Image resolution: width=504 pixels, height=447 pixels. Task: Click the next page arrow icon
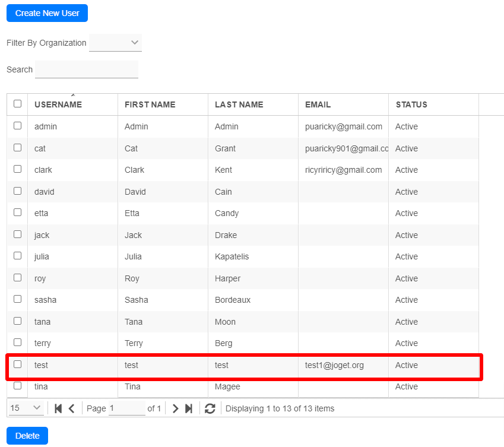(175, 408)
